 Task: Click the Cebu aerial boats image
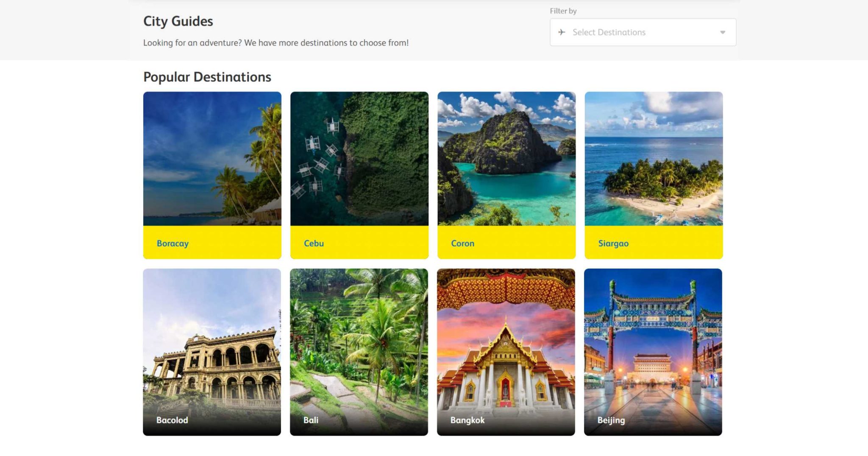click(x=359, y=160)
